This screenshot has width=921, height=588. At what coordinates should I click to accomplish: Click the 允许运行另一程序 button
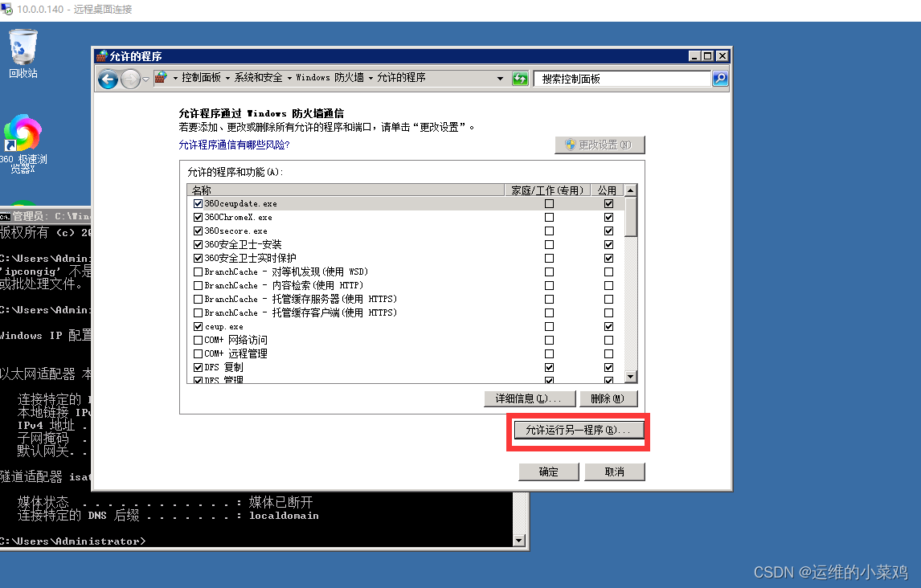[579, 431]
